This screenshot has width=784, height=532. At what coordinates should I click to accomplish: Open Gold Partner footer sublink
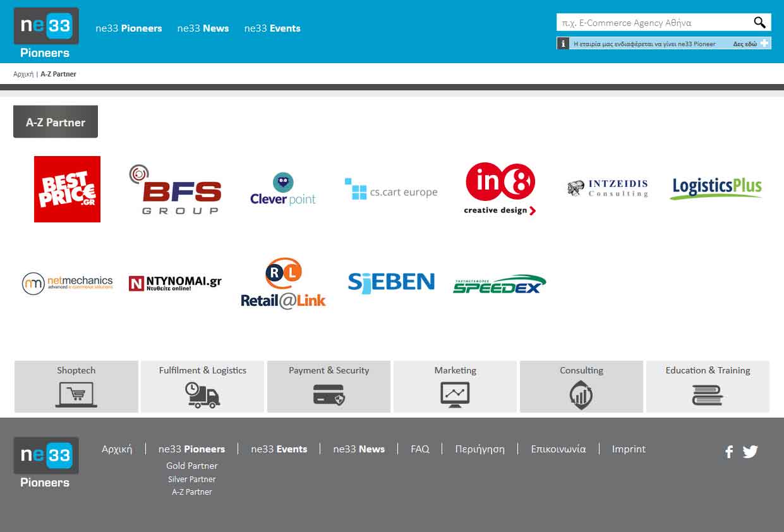point(192,466)
